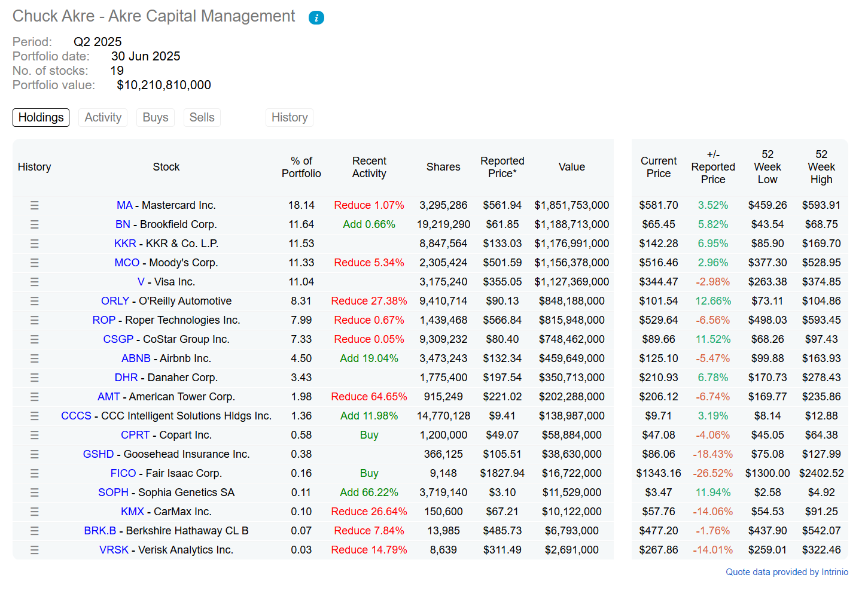
Task: Open the KMX ticker link
Action: pyautogui.click(x=132, y=512)
